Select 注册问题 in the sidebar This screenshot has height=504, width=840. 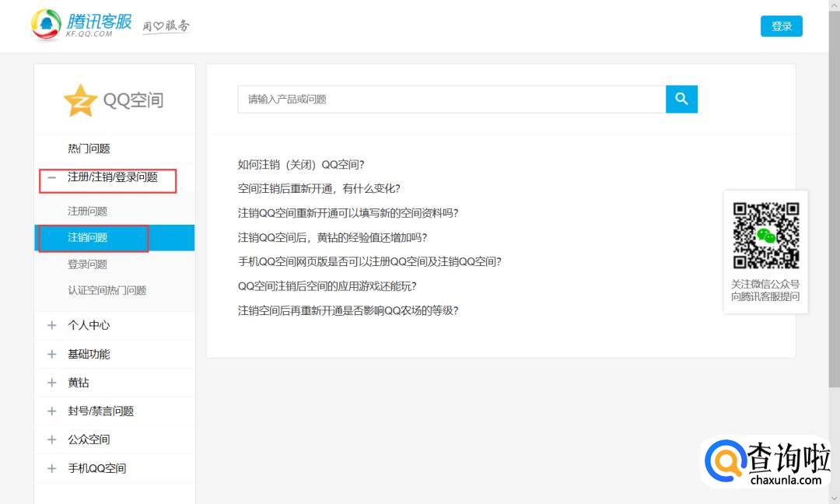click(87, 211)
